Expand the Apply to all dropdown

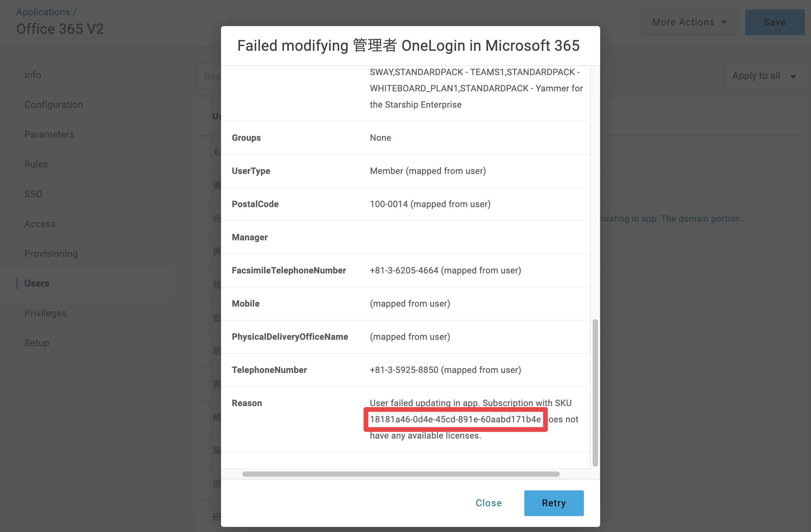[x=764, y=75]
